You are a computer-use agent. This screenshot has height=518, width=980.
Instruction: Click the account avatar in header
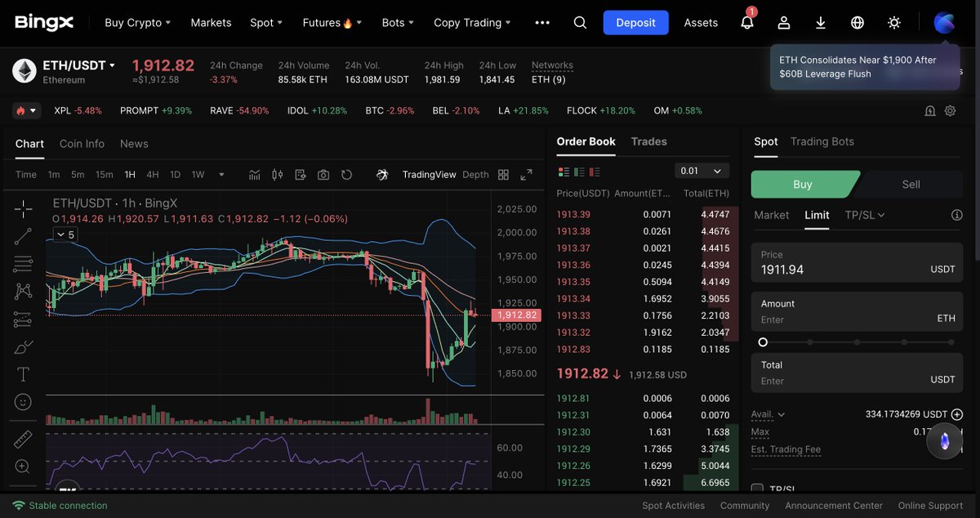945,23
